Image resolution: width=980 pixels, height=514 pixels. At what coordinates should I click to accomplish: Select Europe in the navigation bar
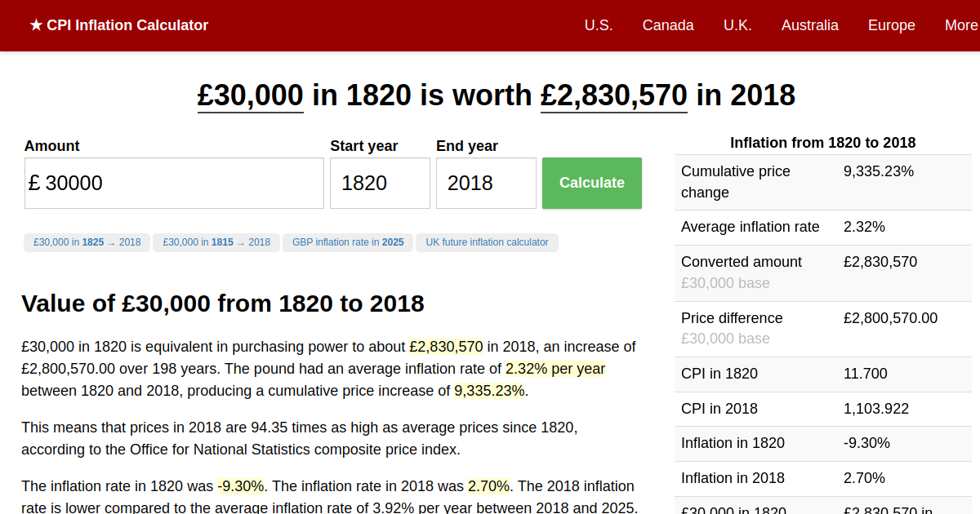(x=891, y=25)
